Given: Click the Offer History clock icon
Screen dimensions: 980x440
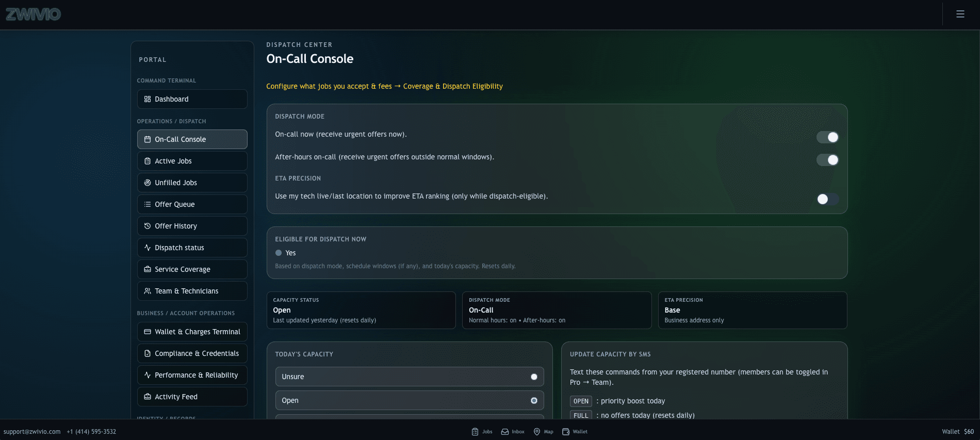Looking at the screenshot, I should pyautogui.click(x=148, y=226).
